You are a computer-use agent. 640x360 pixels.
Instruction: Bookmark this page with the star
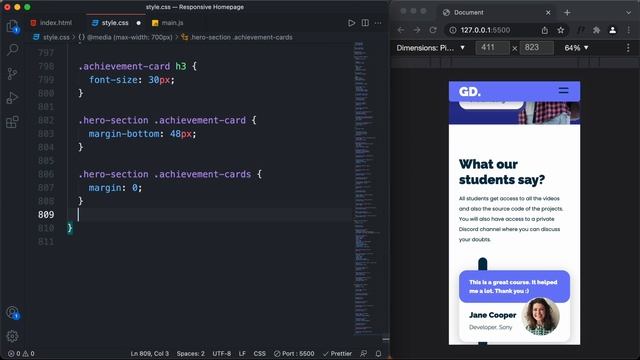561,30
